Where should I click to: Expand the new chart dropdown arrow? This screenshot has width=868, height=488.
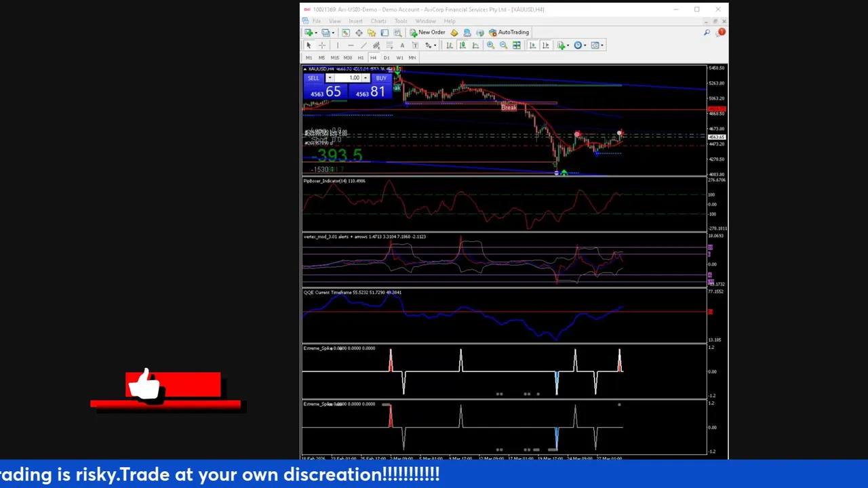point(315,33)
